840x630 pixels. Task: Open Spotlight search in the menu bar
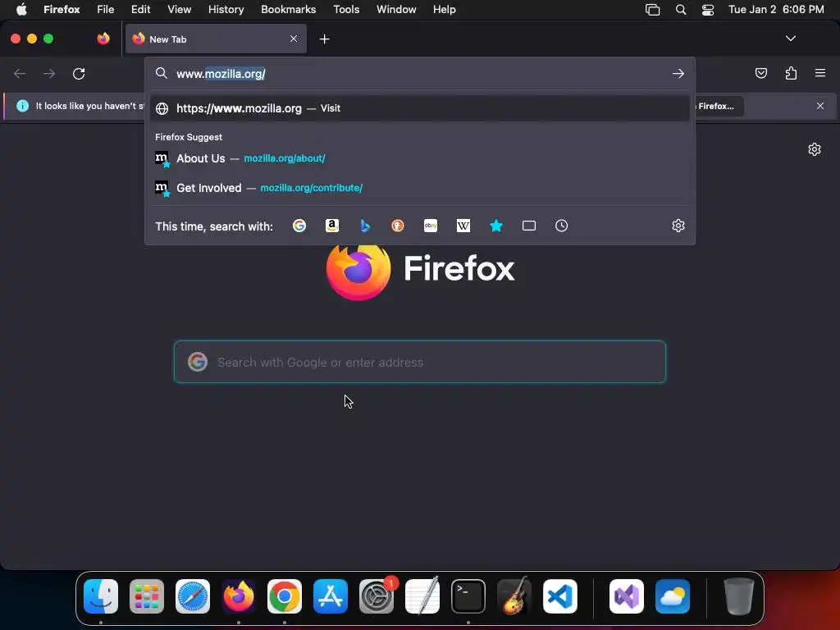pos(681,10)
